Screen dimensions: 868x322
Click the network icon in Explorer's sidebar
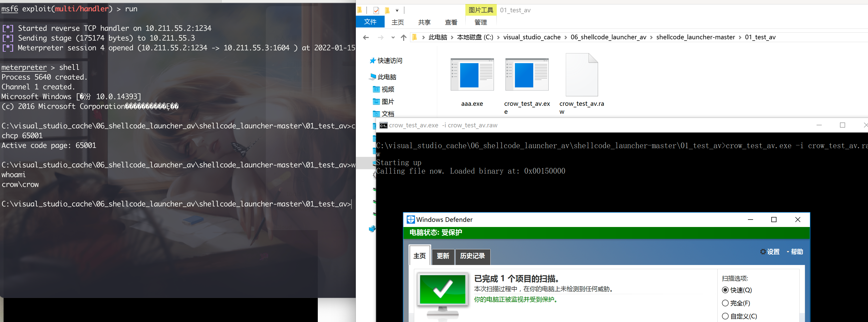(x=372, y=229)
